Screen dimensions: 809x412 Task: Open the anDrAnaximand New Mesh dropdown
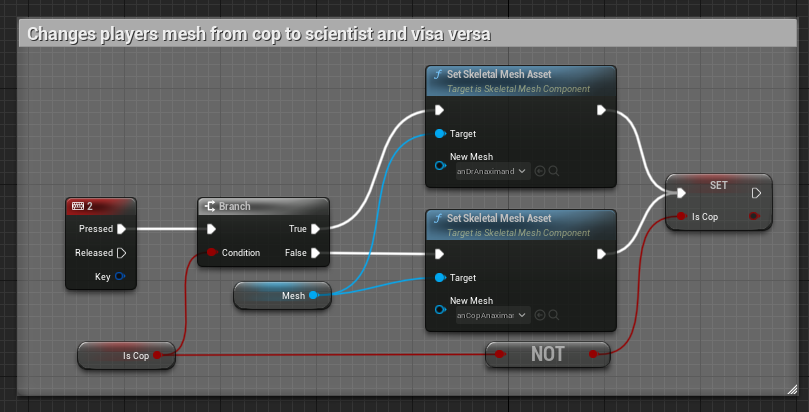tap(492, 171)
